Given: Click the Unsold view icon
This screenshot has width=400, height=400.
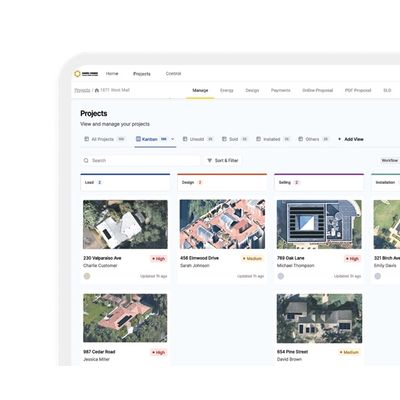Looking at the screenshot, I should pos(185,139).
